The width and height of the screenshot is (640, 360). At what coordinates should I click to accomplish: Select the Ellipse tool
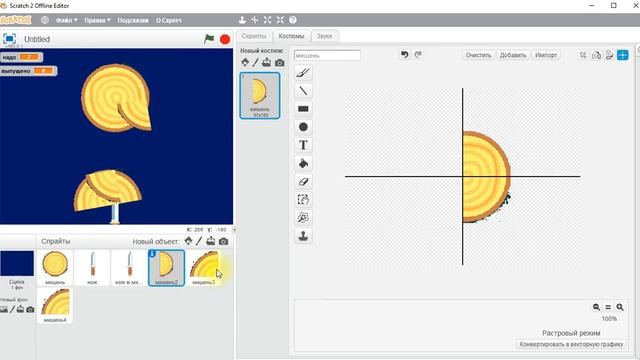coord(303,127)
